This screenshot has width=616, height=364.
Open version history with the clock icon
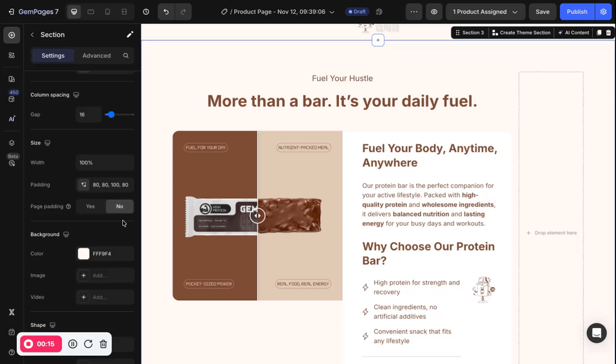coord(145,12)
